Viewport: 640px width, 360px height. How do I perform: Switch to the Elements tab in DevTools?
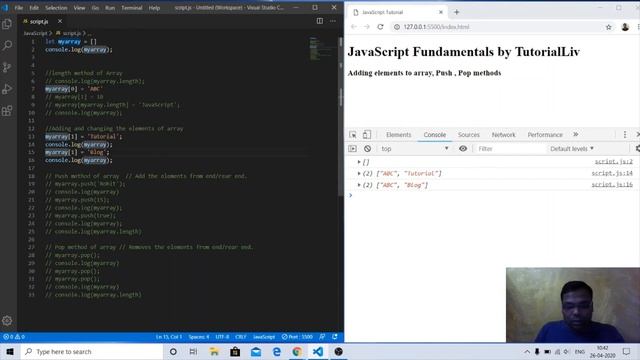(x=398, y=135)
